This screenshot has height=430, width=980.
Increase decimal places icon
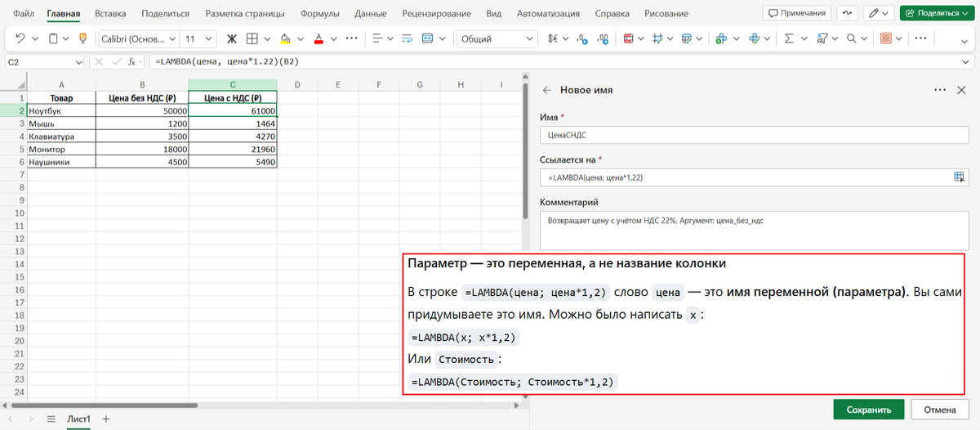tap(582, 38)
